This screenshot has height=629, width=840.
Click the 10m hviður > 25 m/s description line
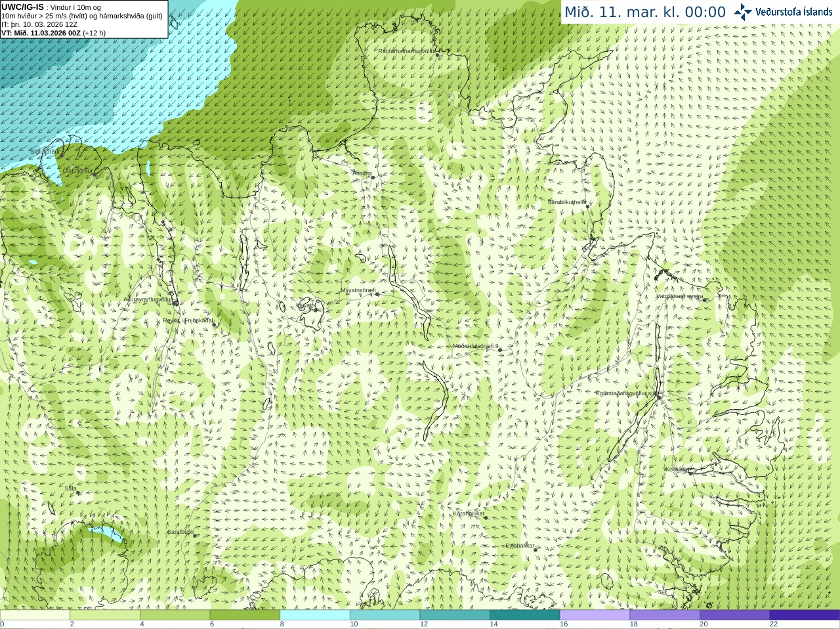point(82,16)
